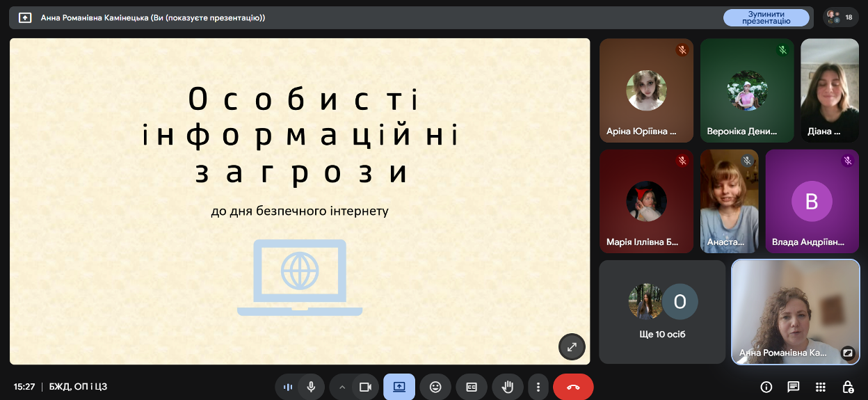Select Вероніка Дени... participant tile
The image size is (868, 400).
(x=747, y=90)
